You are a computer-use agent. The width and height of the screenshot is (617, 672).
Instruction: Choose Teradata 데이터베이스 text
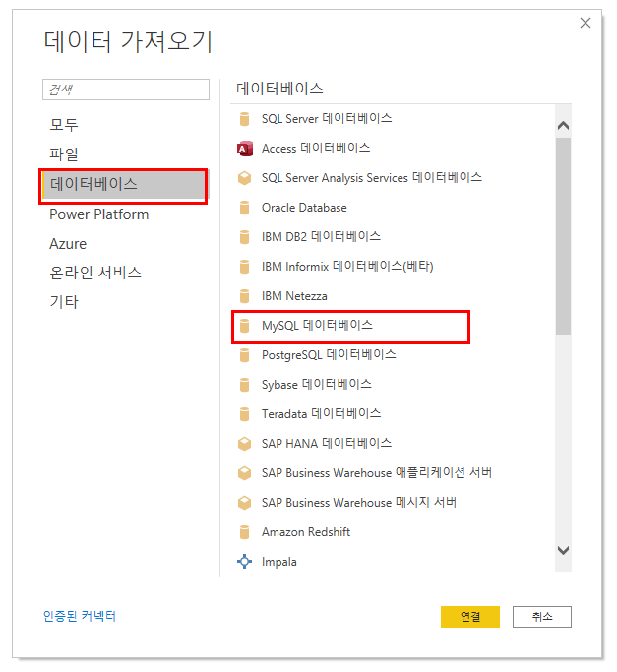[x=321, y=414]
